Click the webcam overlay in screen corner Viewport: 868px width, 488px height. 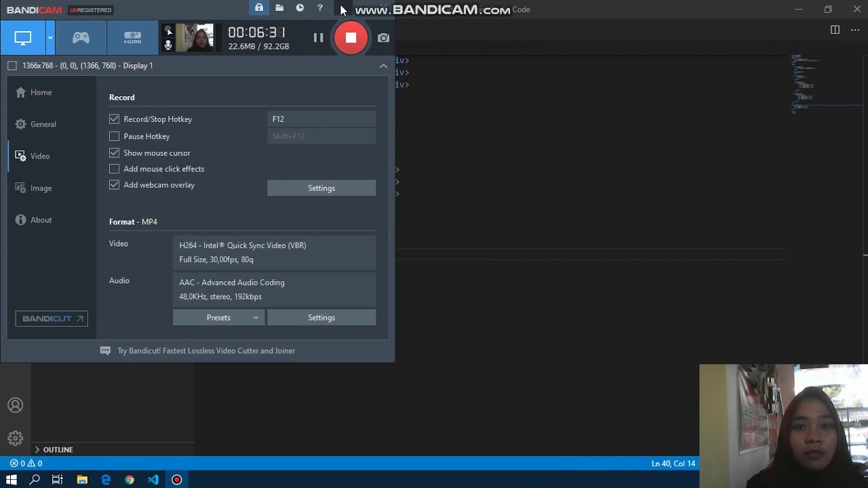783,426
